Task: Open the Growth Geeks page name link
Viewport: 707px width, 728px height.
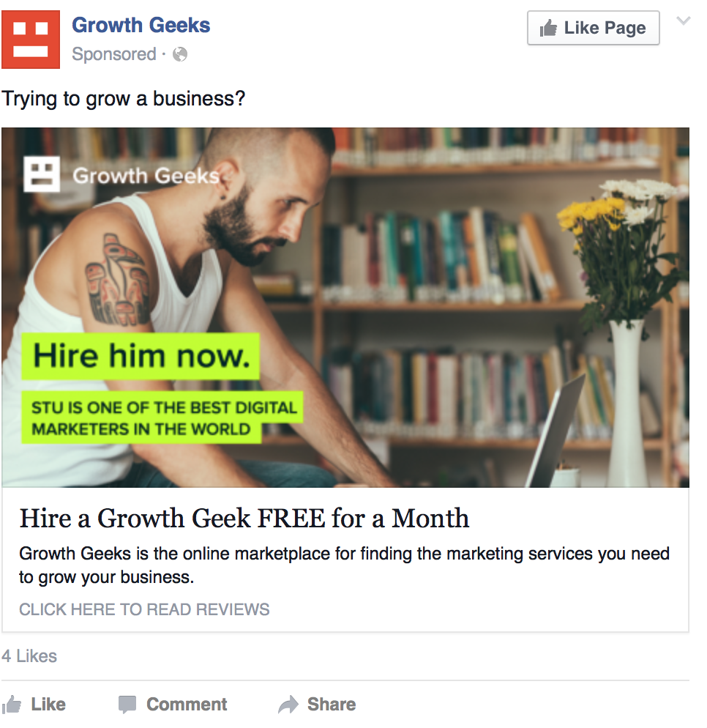Action: 141,25
